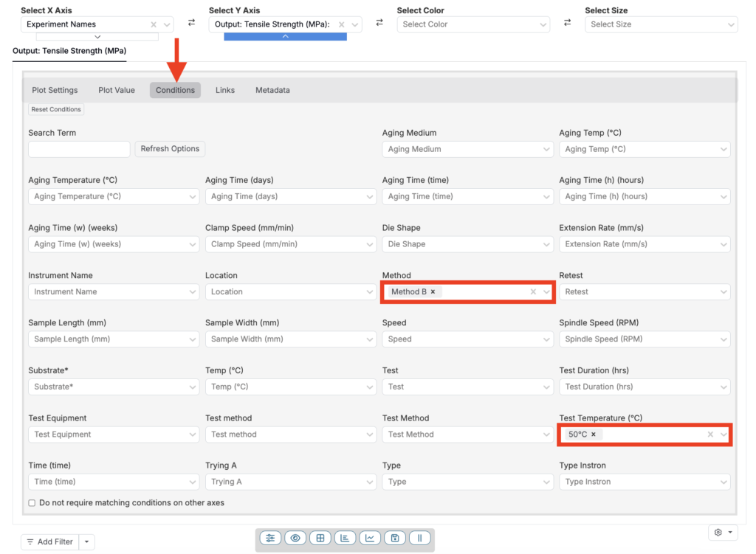Screen dimensions: 756x554
Task: Open the Select Size dropdown
Action: tap(661, 24)
